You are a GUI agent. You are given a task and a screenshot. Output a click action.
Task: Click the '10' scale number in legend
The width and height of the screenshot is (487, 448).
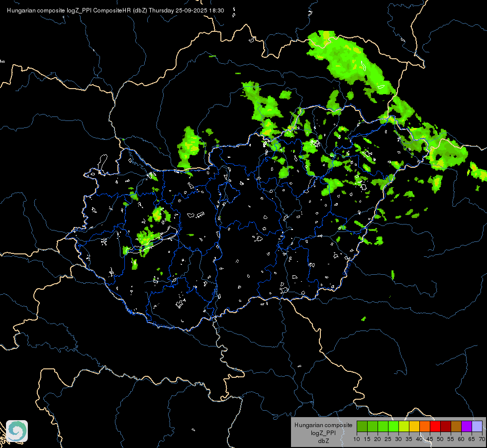(x=357, y=439)
